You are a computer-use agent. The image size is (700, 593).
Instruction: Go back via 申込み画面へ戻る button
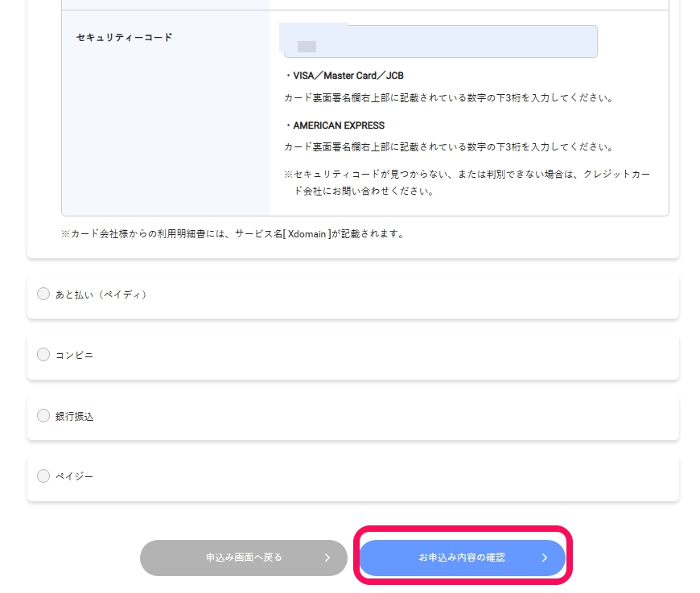click(x=244, y=557)
